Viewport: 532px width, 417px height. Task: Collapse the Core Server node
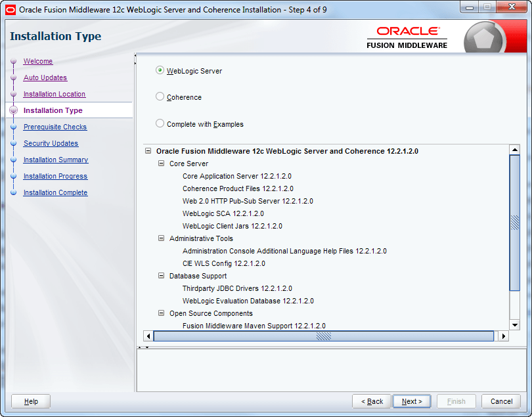pos(162,164)
